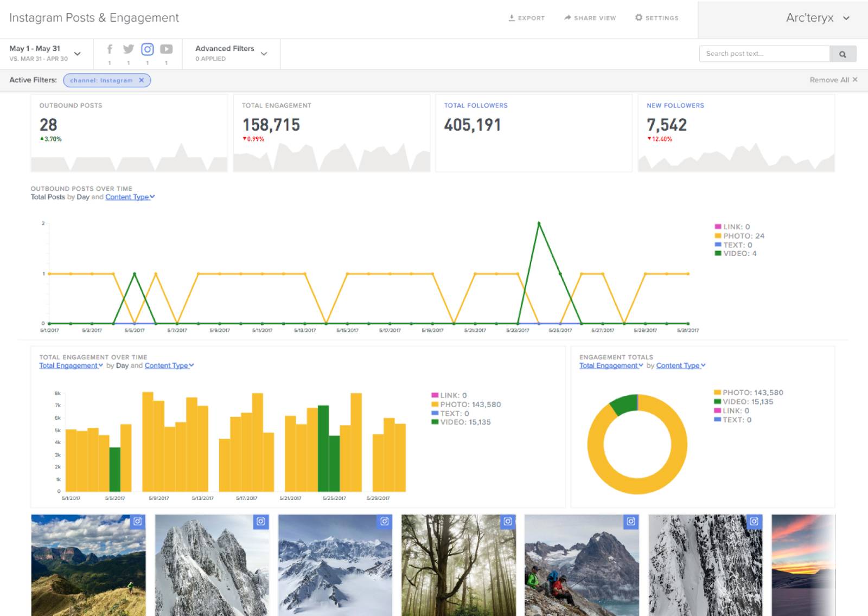Toggle the Twitter channel filter icon
This screenshot has height=616, width=868.
tap(129, 49)
